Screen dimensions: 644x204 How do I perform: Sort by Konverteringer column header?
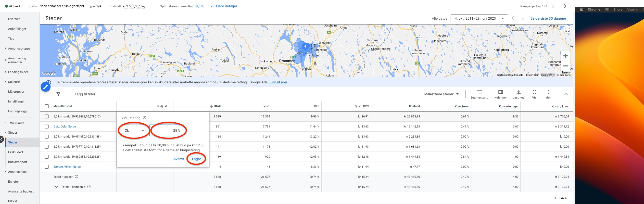508,106
